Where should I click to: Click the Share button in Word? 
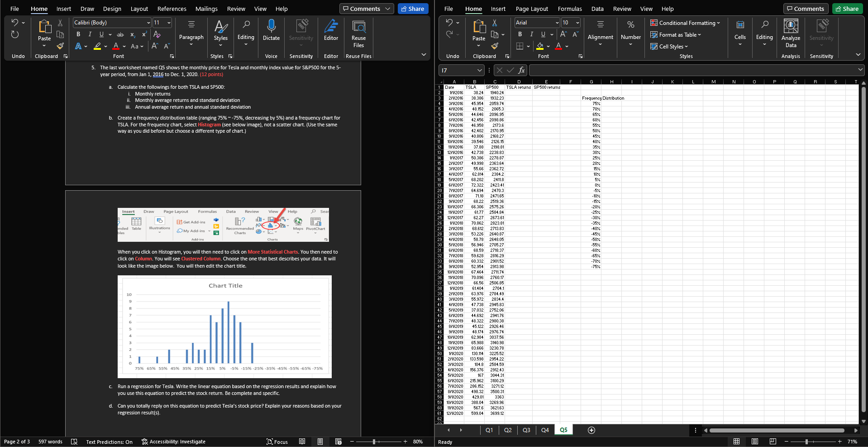pos(413,9)
